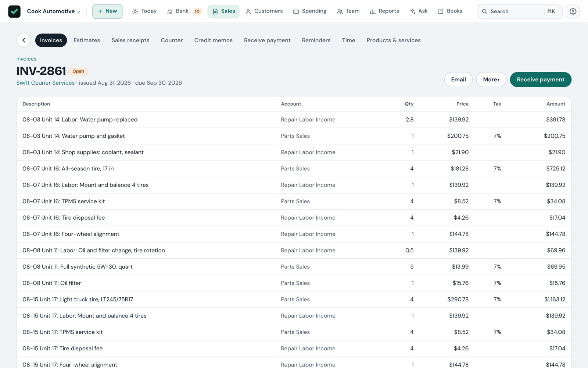Open the Swift Courier Services customer link
Image resolution: width=588 pixels, height=368 pixels.
coord(46,83)
